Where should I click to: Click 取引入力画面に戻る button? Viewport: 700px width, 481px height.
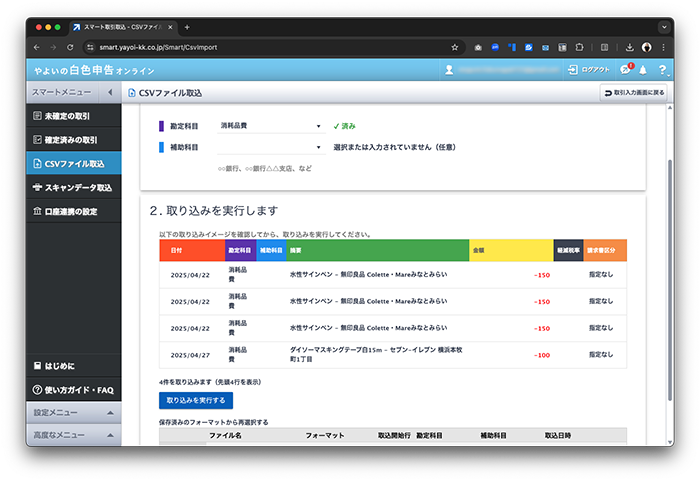click(x=634, y=93)
